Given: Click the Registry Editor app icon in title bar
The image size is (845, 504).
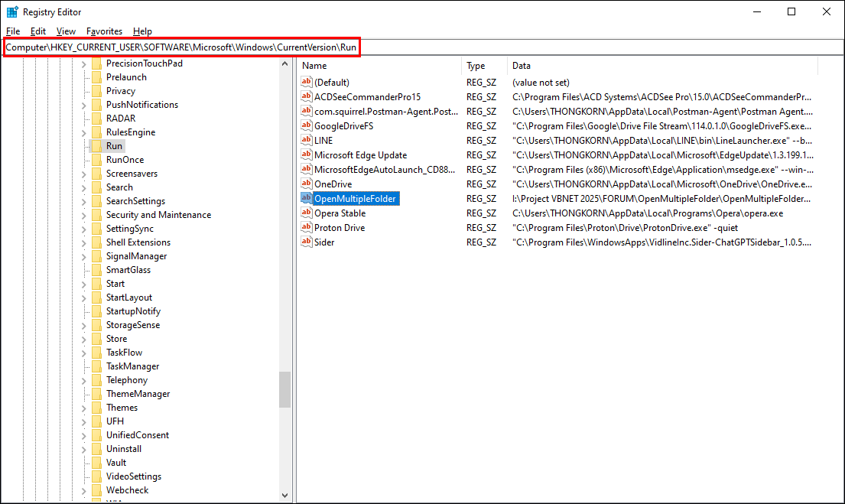Looking at the screenshot, I should coord(12,11).
